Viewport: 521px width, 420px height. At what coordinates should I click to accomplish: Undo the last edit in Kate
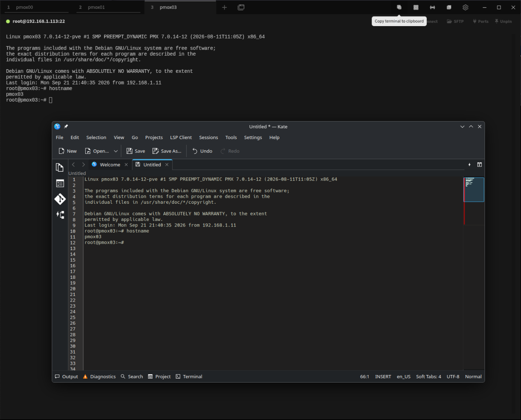pos(202,151)
